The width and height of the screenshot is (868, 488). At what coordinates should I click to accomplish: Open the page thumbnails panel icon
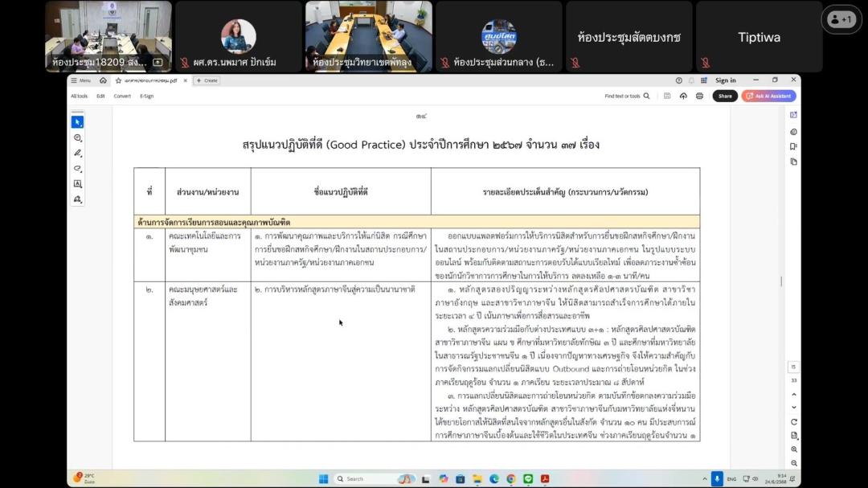coord(794,162)
